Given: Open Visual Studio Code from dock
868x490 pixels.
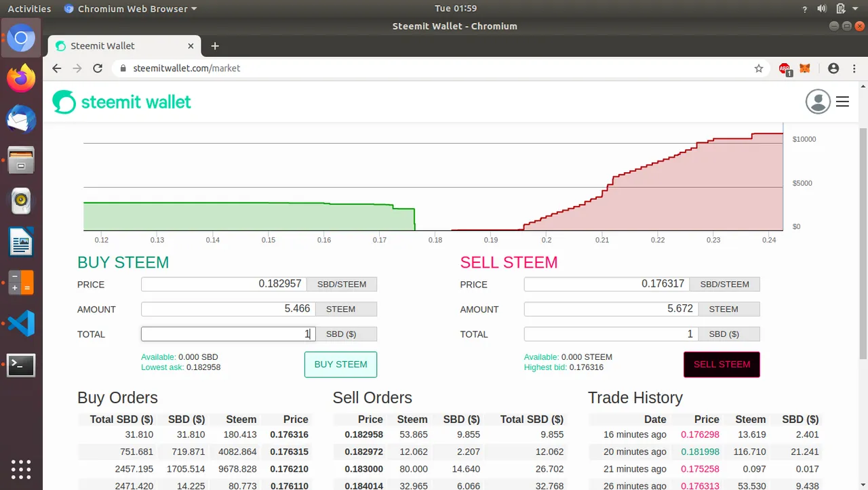Looking at the screenshot, I should (21, 324).
